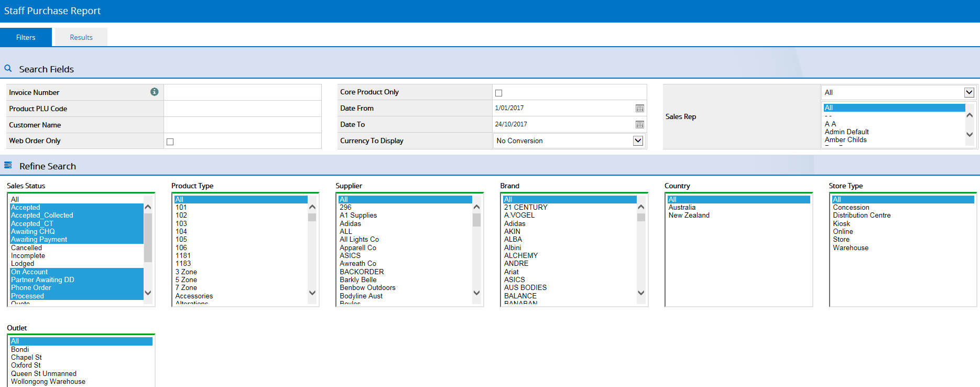Image resolution: width=980 pixels, height=387 pixels.
Task: Click Sales Status list scroll-down arrow
Action: [x=148, y=293]
